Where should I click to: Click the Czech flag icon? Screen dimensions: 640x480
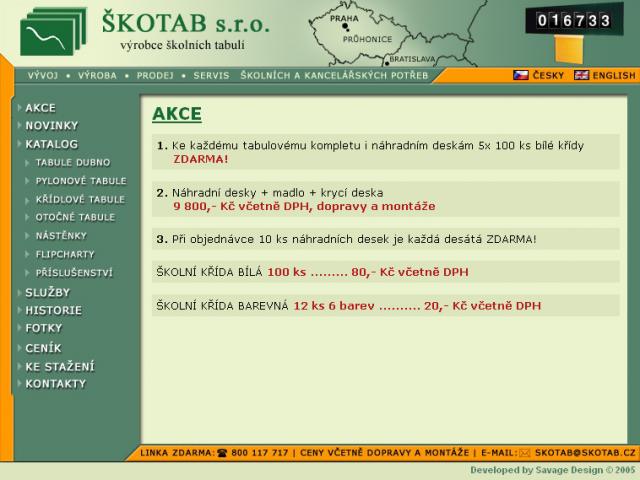(521, 75)
